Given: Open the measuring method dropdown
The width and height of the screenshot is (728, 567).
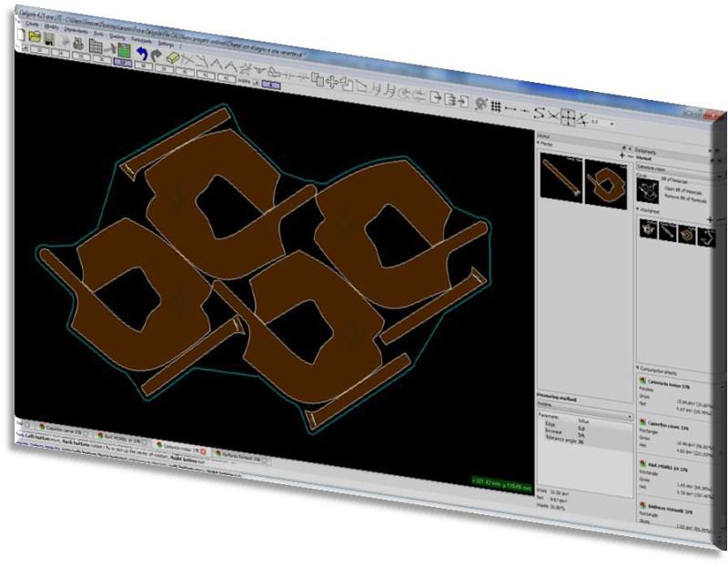Looking at the screenshot, I should click(585, 410).
